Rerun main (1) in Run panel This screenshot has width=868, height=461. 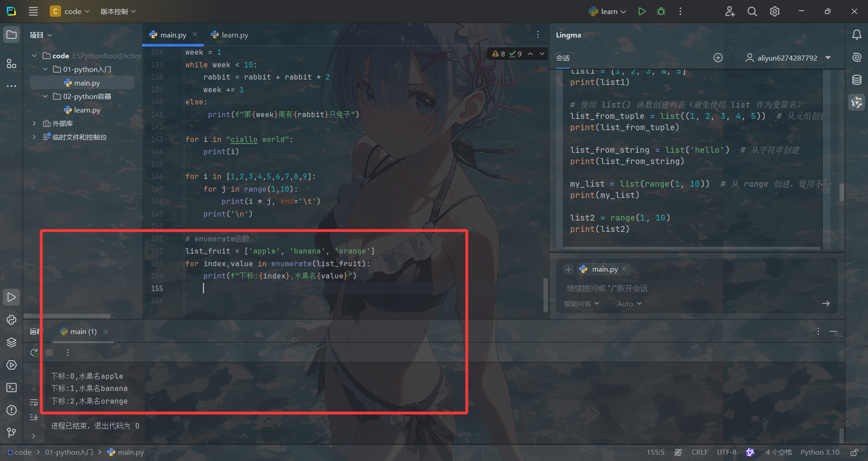click(x=34, y=353)
